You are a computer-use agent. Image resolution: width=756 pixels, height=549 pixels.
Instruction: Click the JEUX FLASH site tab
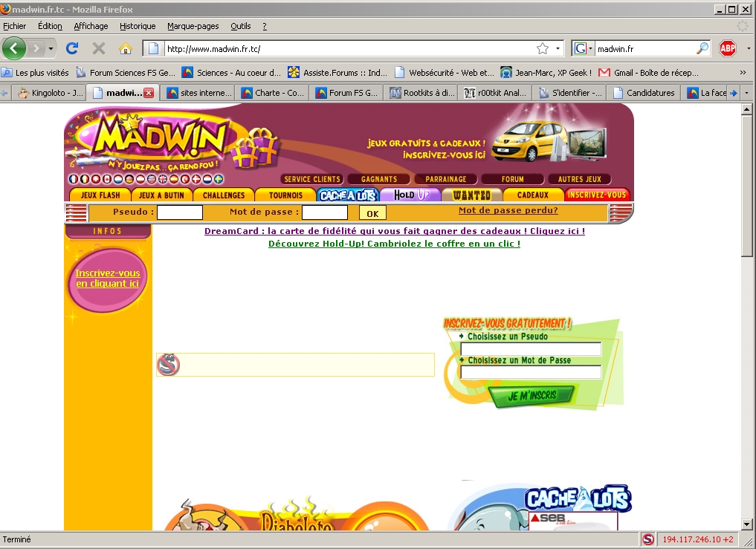click(100, 195)
